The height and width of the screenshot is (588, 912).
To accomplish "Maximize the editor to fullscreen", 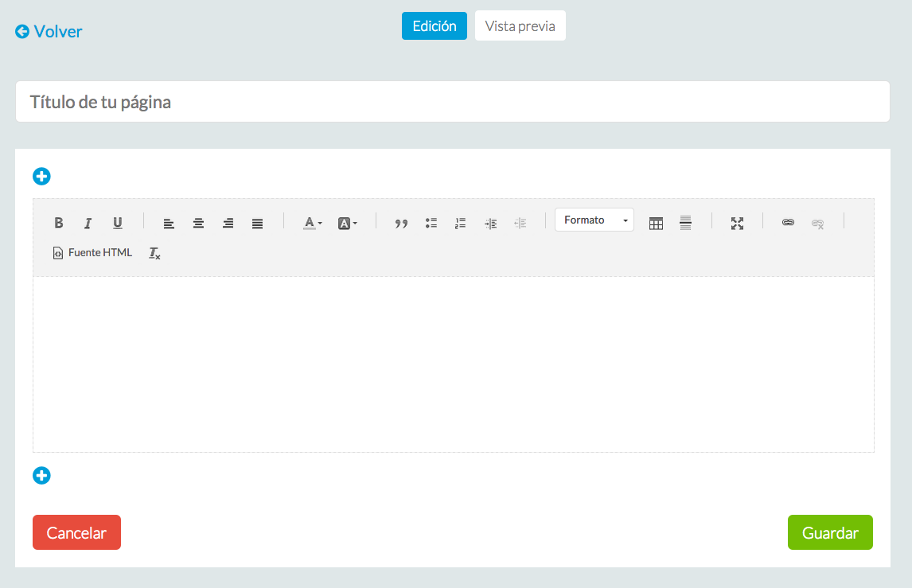I will tap(737, 224).
